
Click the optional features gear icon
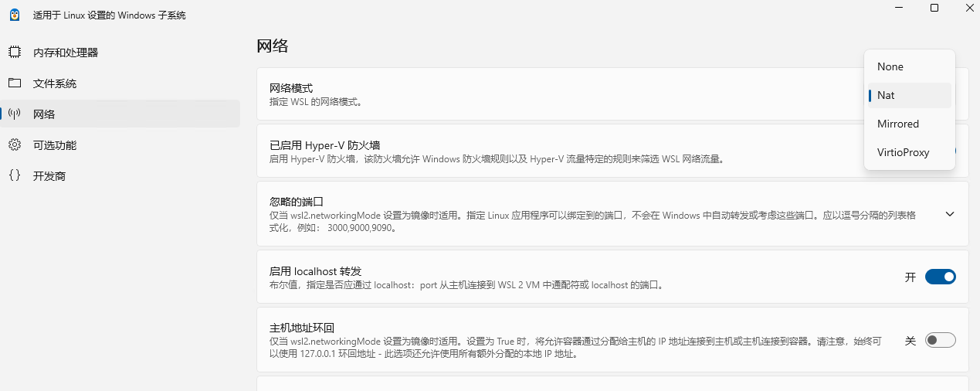click(14, 145)
